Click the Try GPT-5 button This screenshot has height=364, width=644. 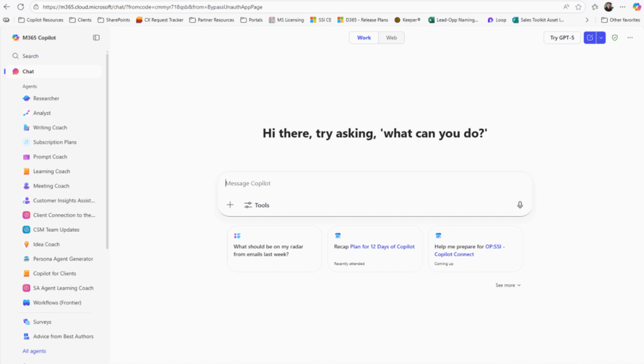click(562, 37)
